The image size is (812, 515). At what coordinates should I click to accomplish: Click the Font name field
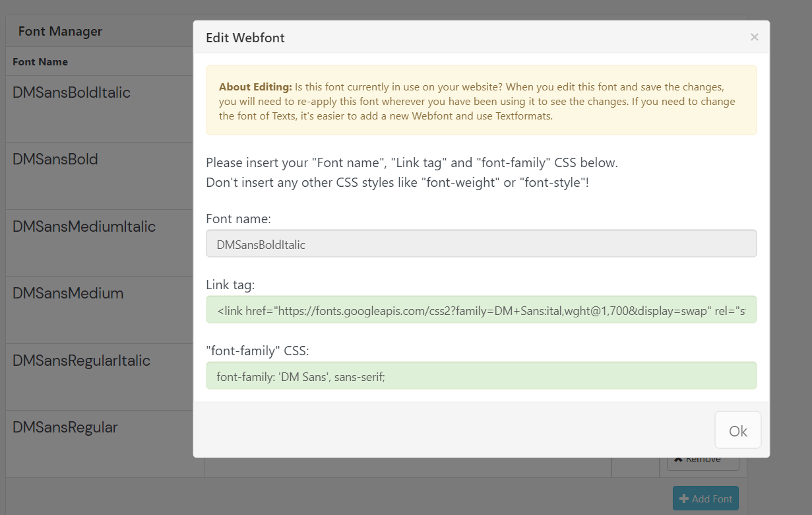(481, 244)
